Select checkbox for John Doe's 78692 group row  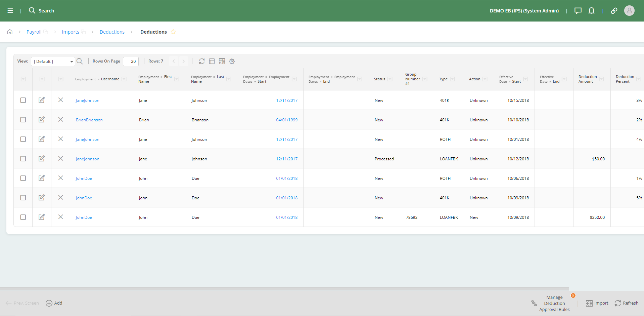pos(23,217)
